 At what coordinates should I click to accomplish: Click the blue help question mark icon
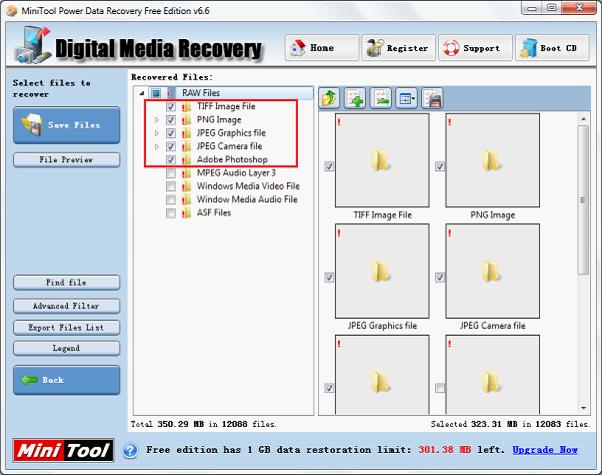point(130,450)
